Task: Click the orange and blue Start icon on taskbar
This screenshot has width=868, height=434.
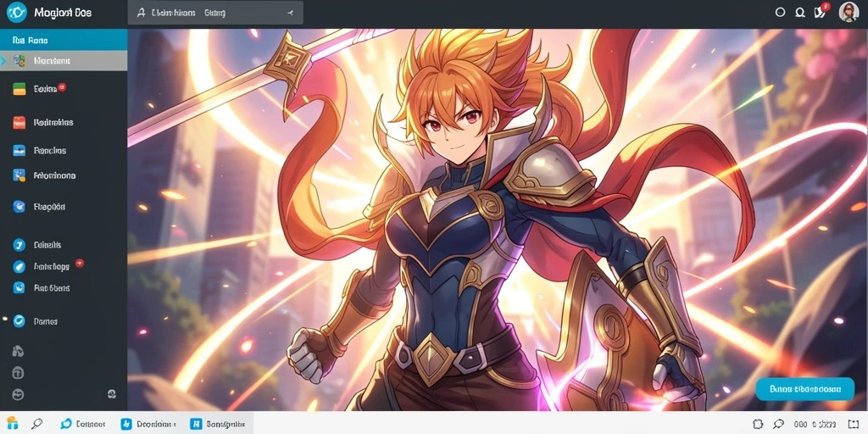Action: [x=12, y=424]
